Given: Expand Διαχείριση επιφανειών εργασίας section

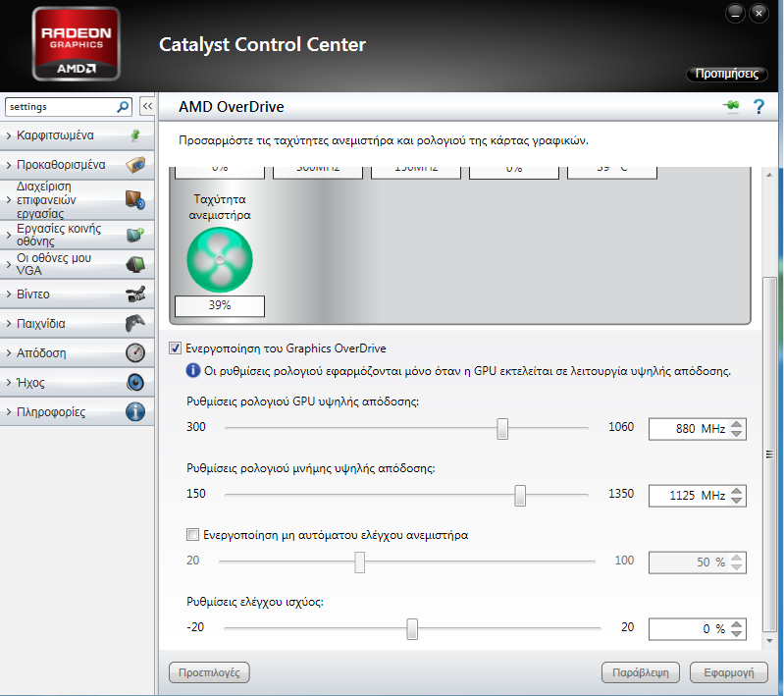Looking at the screenshot, I should click(x=77, y=199).
